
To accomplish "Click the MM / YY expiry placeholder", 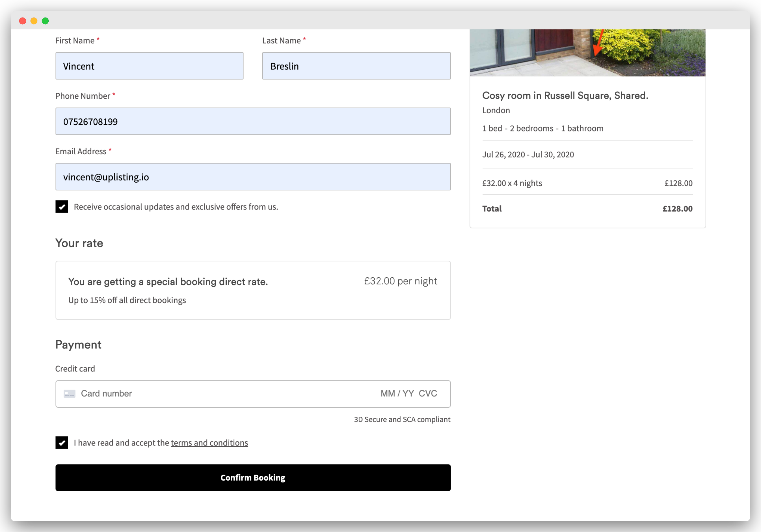I will pos(397,393).
